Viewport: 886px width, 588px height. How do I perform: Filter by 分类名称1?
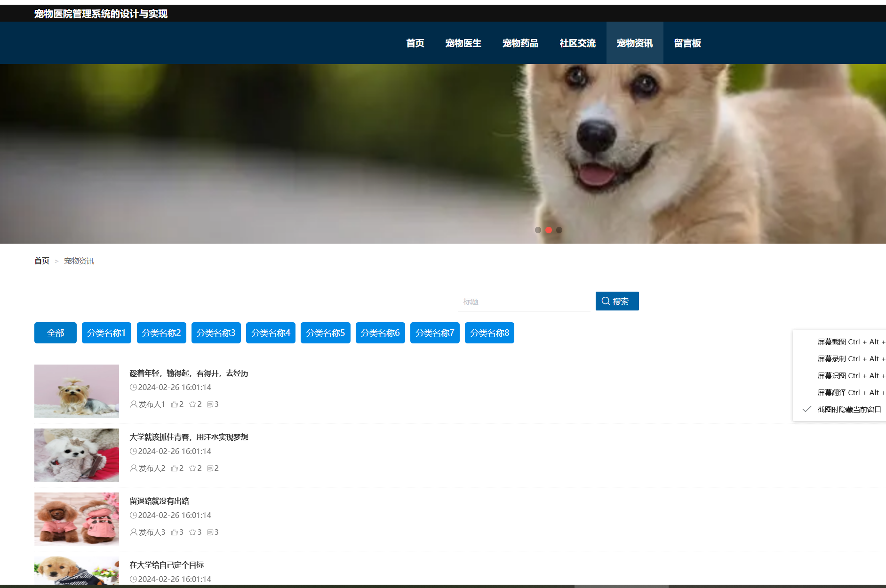[x=106, y=333]
